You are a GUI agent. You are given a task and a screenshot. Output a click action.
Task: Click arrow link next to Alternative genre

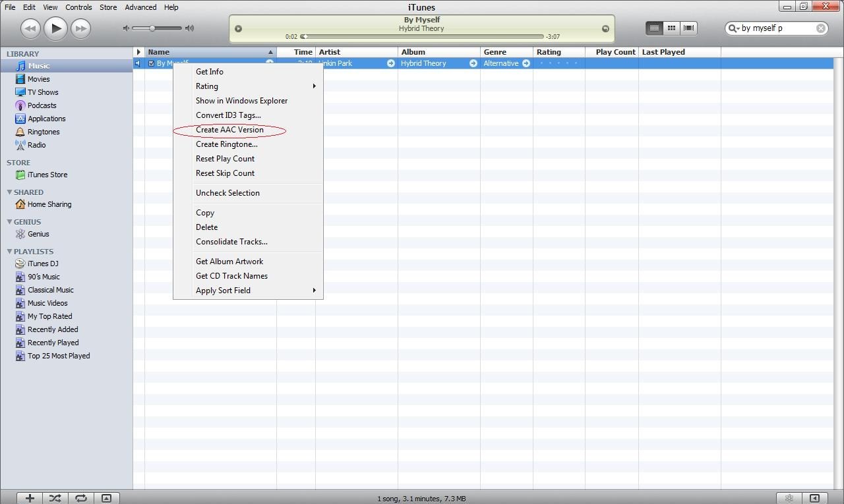click(526, 63)
